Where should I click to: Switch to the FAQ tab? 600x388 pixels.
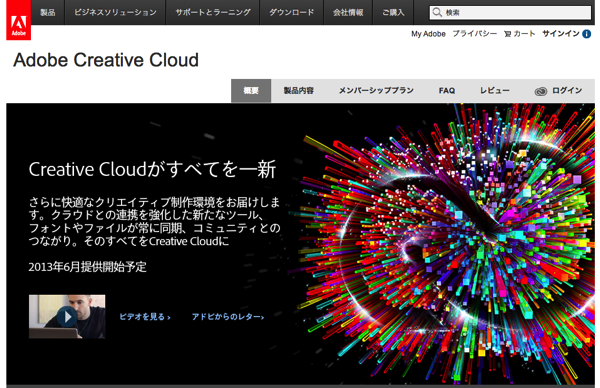pyautogui.click(x=447, y=91)
